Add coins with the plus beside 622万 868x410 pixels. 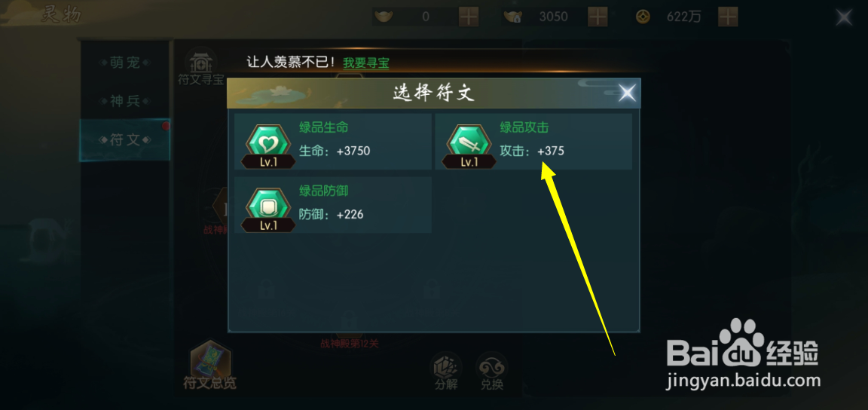tap(728, 17)
